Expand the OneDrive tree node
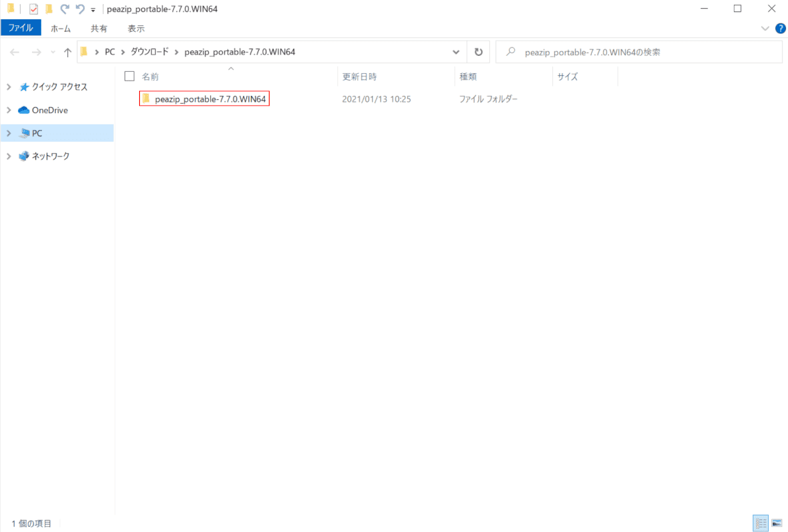This screenshot has width=788, height=532. [x=9, y=110]
